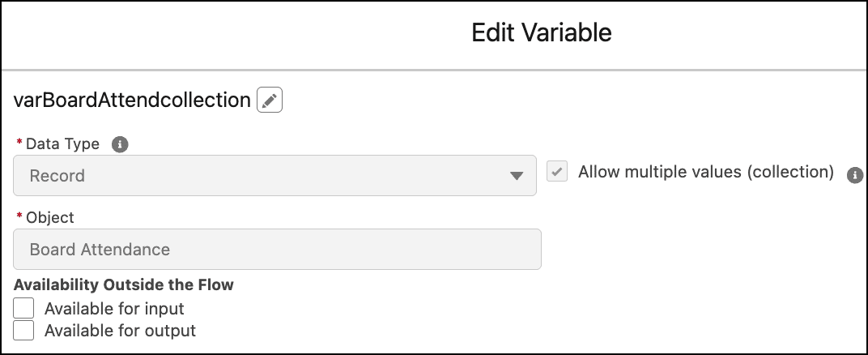Click the red asterisk before Object

[19, 216]
